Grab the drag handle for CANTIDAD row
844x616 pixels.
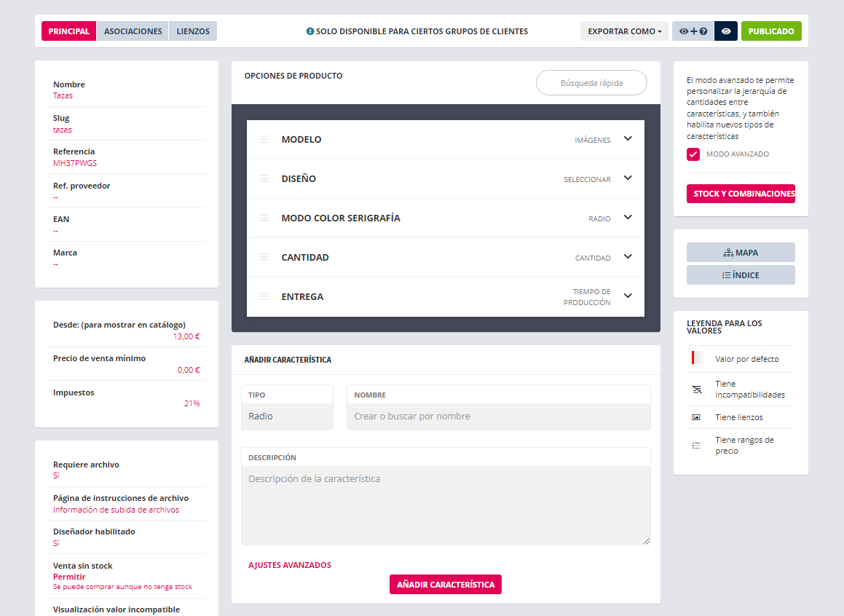coord(264,257)
